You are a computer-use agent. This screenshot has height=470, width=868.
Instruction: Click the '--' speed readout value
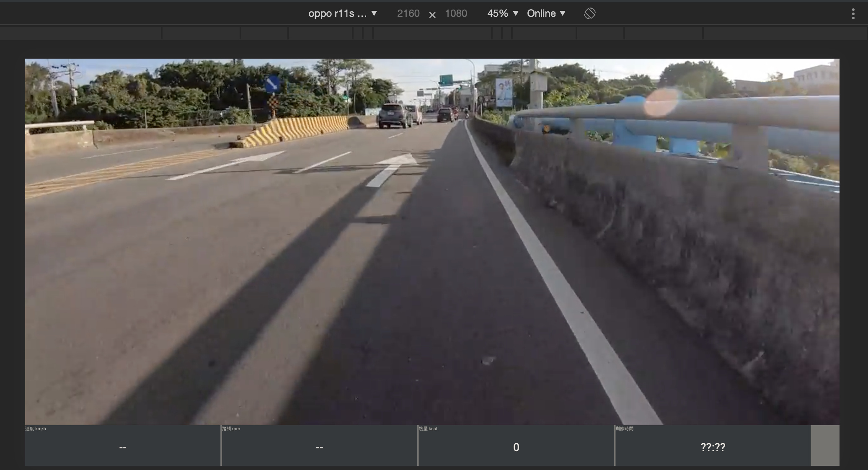point(123,447)
